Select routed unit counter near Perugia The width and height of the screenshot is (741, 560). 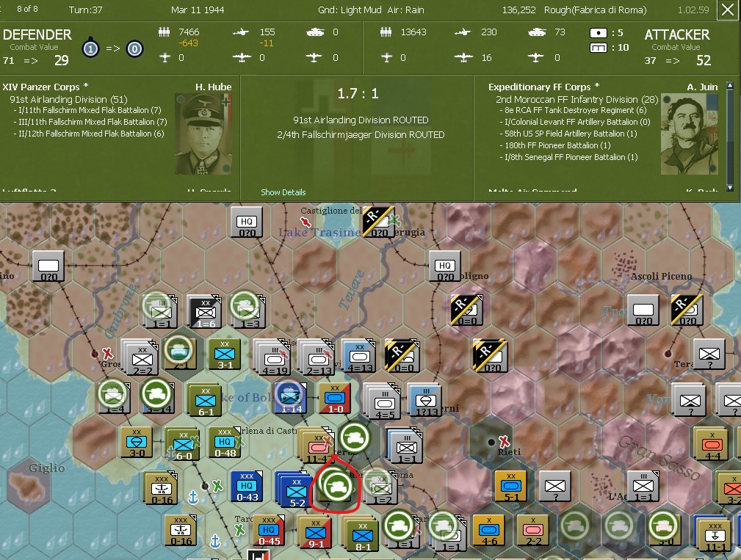[x=379, y=222]
